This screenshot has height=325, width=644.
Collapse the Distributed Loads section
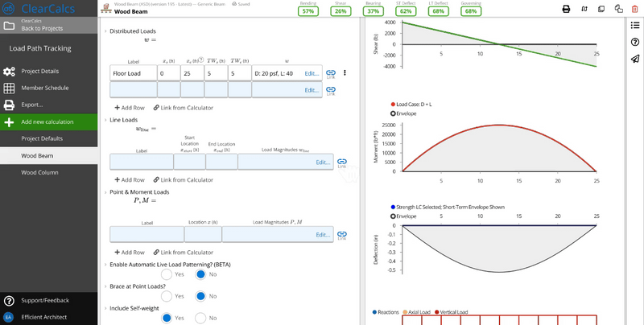click(105, 31)
